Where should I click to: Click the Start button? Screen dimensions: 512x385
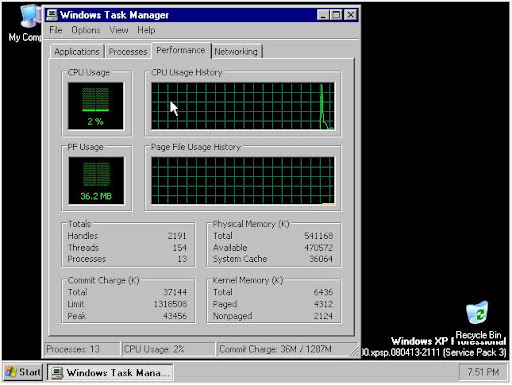(23, 372)
